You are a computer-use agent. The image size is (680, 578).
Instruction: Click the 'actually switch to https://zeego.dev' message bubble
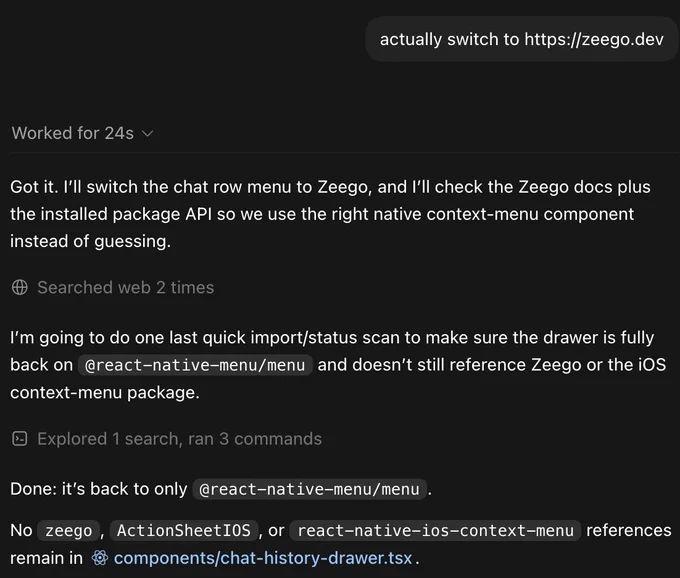[522, 39]
